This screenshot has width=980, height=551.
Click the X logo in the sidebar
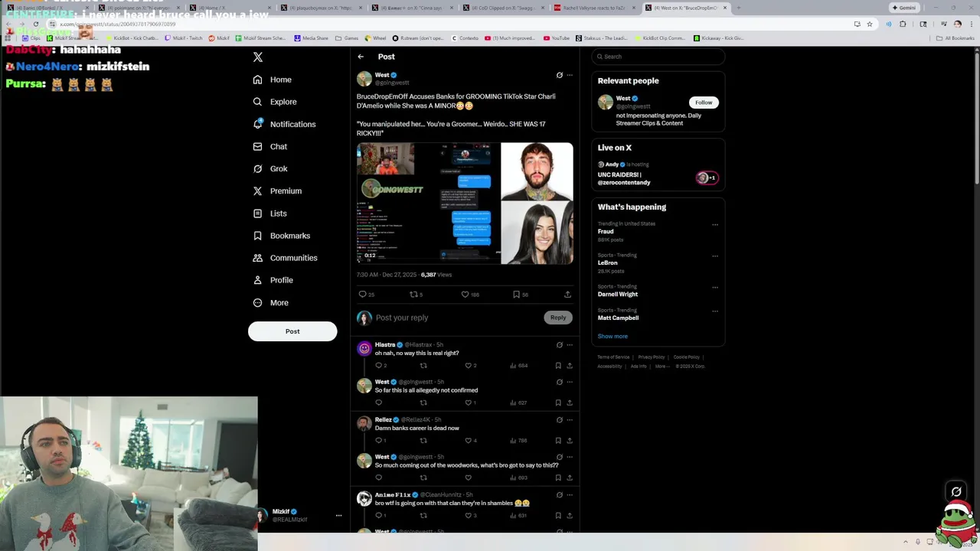pyautogui.click(x=258, y=57)
